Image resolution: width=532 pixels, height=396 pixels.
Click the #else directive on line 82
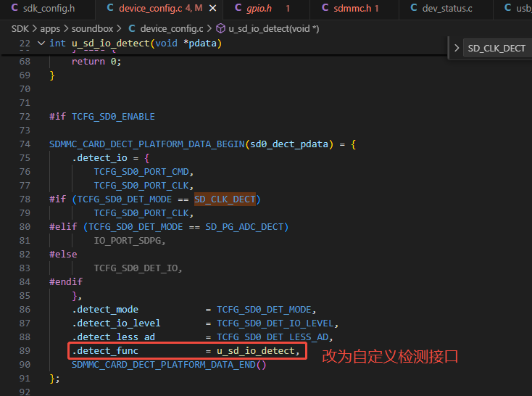[63, 255]
